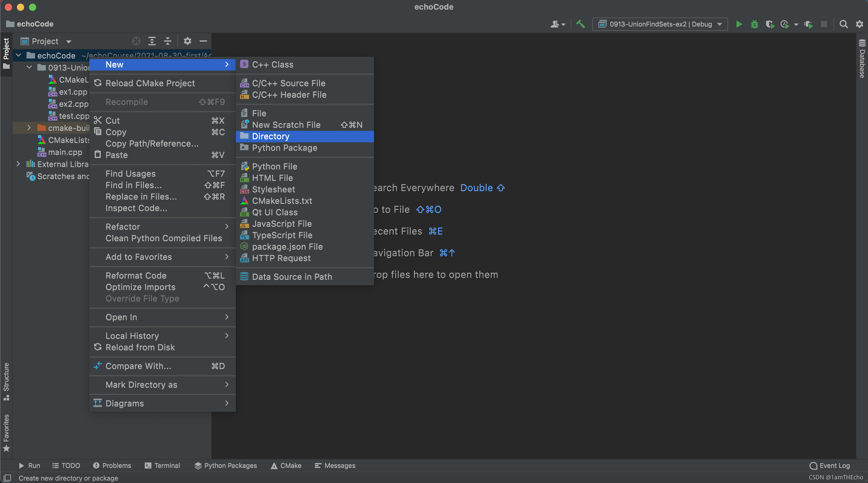868x483 pixels.
Task: Click Collapse All icon in Project panel
Action: [x=167, y=41]
